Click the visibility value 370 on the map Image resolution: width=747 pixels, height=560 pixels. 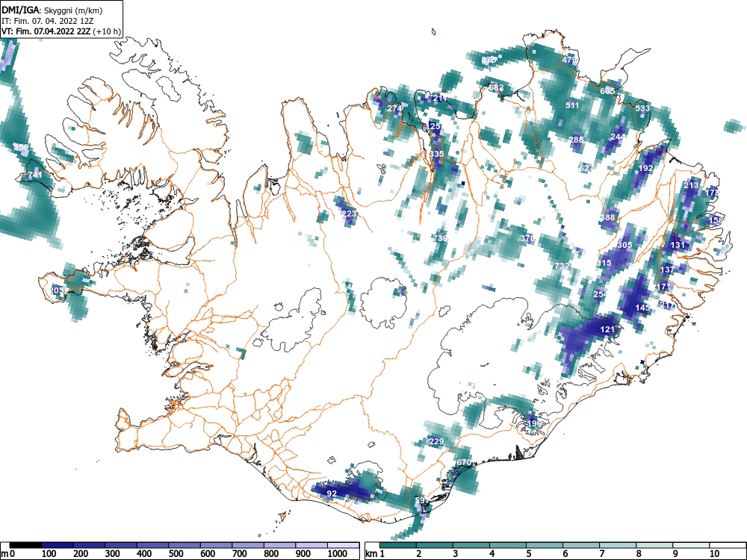[527, 238]
